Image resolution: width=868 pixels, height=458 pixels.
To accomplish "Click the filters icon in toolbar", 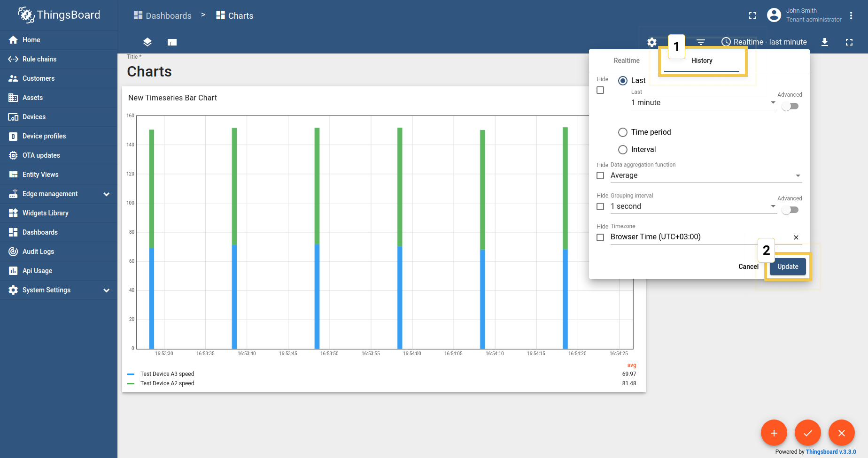I will pyautogui.click(x=700, y=42).
